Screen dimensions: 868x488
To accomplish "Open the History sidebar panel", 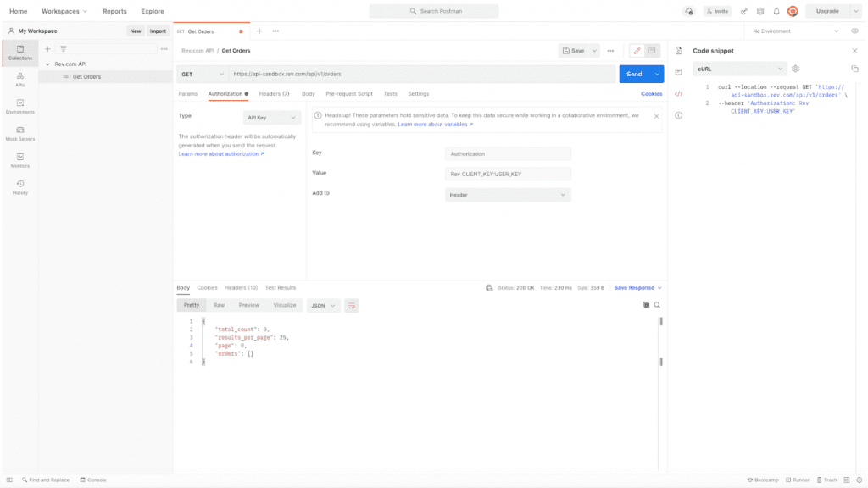I will pos(20,187).
